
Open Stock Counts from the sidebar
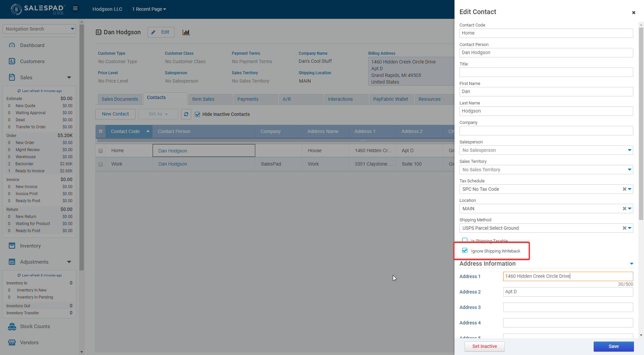click(x=35, y=326)
